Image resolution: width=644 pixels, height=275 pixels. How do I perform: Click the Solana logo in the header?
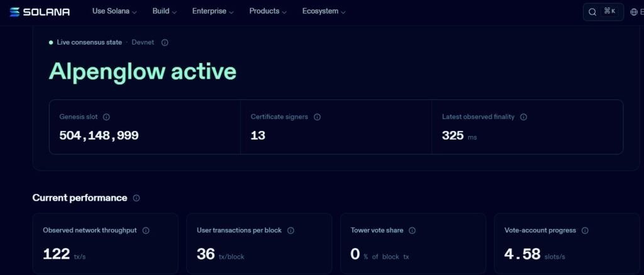40,12
